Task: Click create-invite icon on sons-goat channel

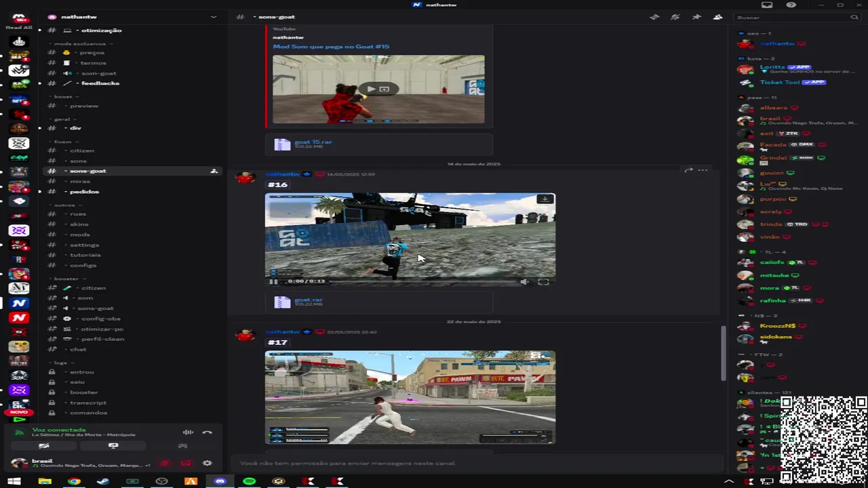Action: [214, 171]
